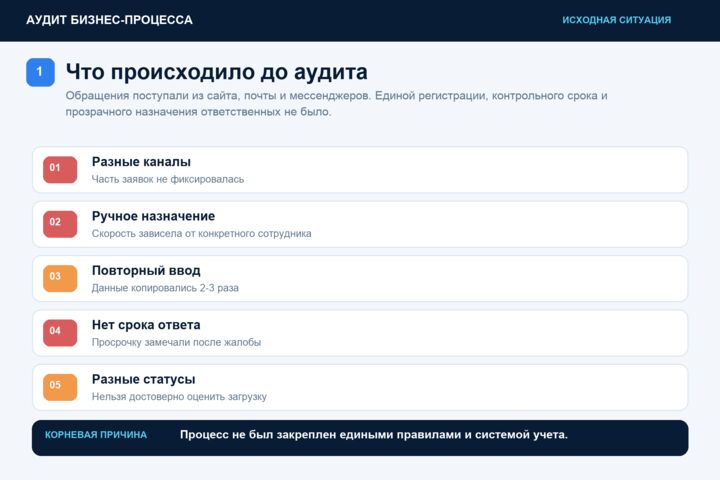
Task: Click the heading "Что происходило до аудита"
Action: point(216,72)
